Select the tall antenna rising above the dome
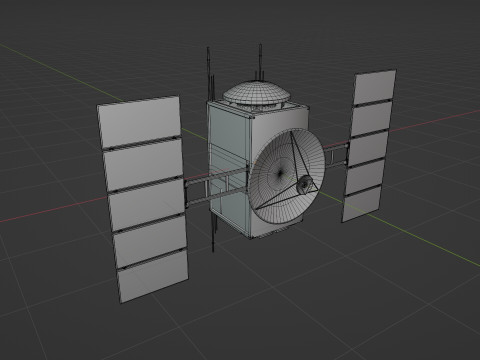480x360 pixels. [x=260, y=62]
